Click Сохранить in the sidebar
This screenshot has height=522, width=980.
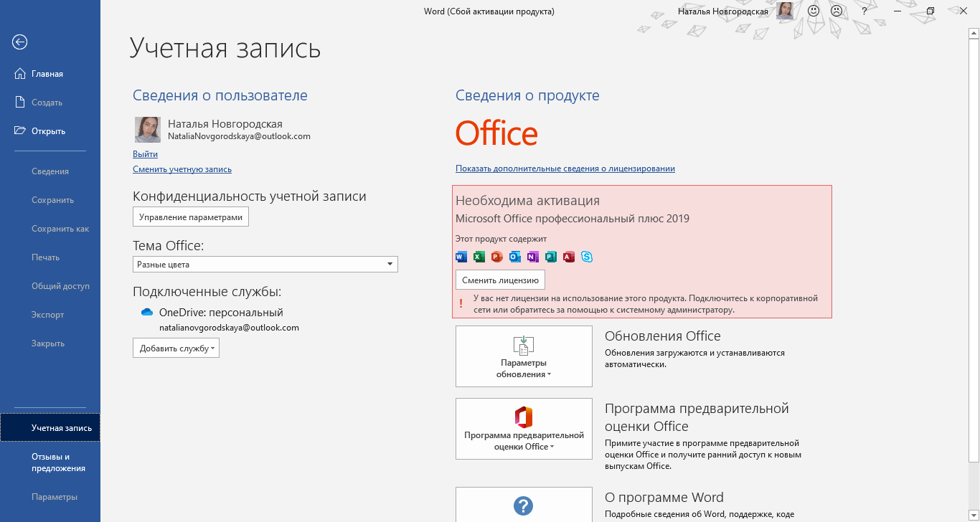(x=50, y=200)
